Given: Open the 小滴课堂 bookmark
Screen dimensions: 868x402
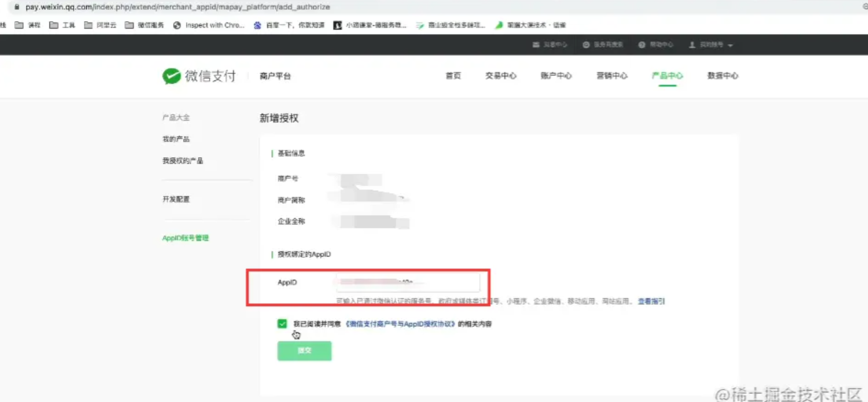Looking at the screenshot, I should point(370,25).
